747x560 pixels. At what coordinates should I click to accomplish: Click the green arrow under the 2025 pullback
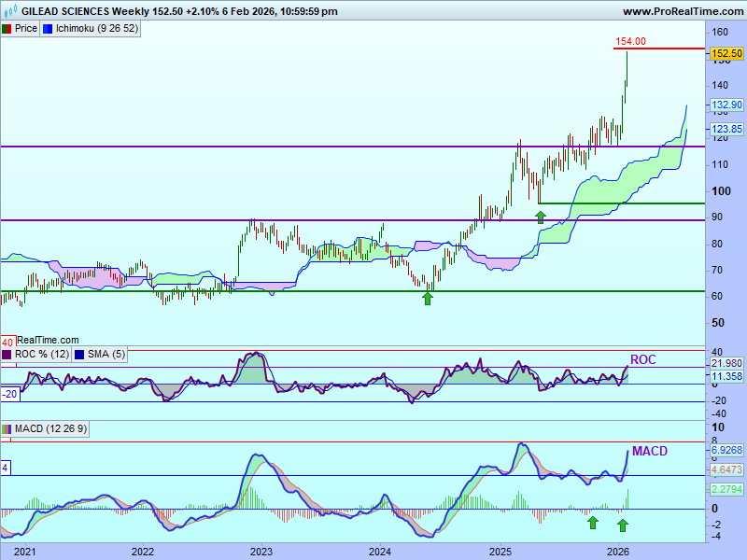540,217
